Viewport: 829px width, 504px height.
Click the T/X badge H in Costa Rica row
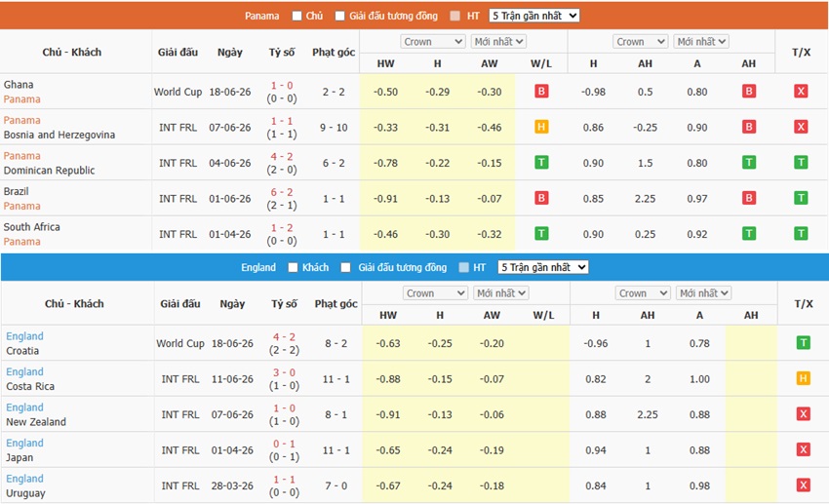tap(803, 378)
